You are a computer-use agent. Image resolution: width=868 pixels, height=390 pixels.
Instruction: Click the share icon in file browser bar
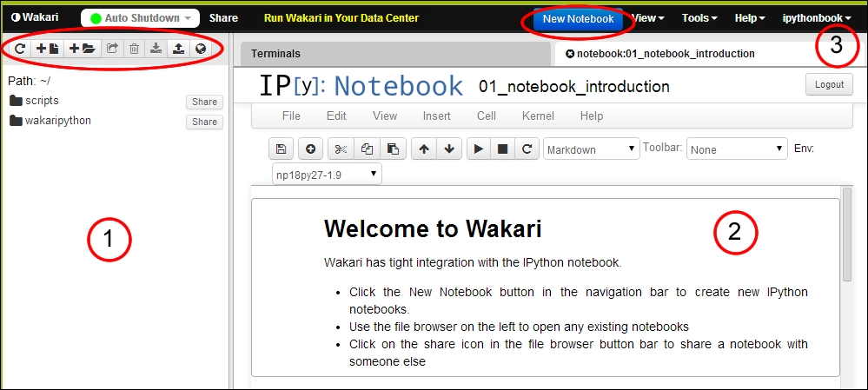tap(112, 49)
